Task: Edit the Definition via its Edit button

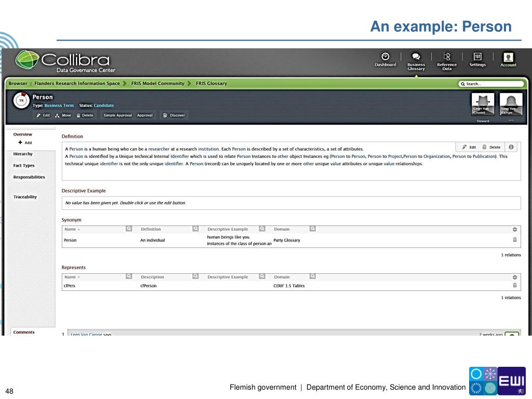Action: 469,147
